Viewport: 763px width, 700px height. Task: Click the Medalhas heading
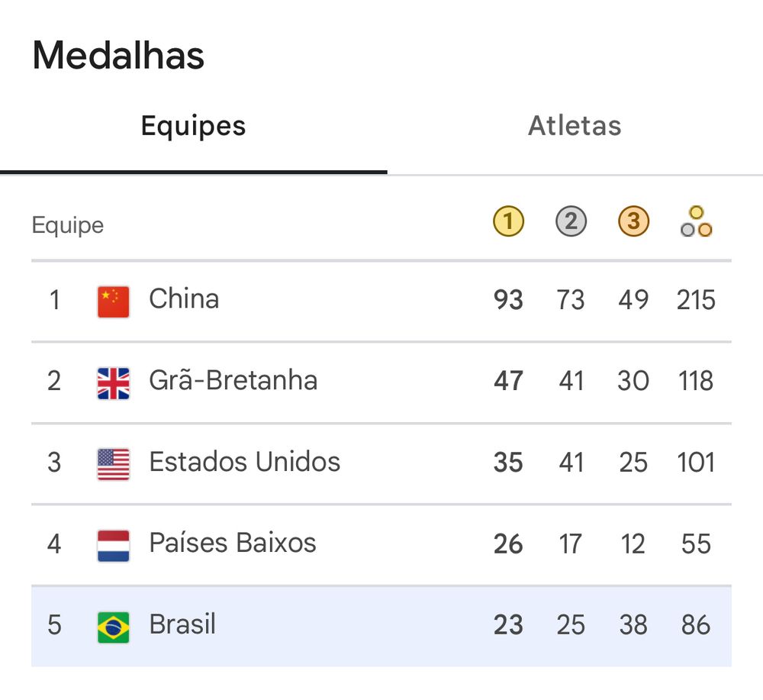click(118, 56)
